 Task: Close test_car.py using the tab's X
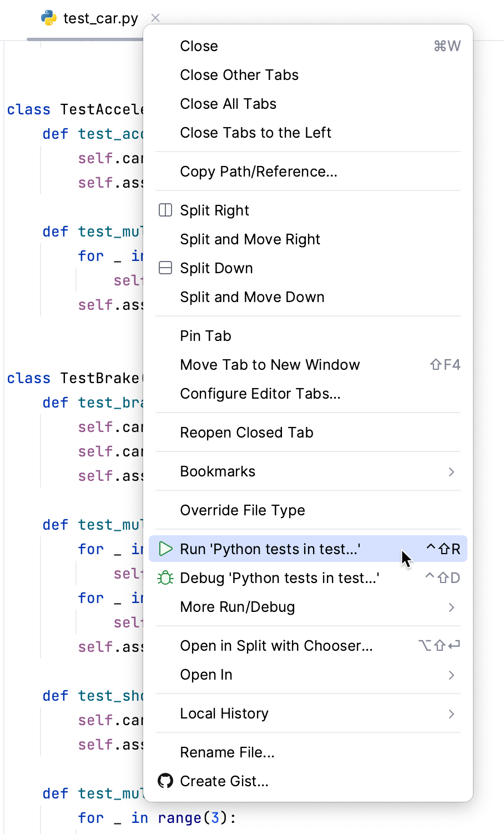[155, 18]
